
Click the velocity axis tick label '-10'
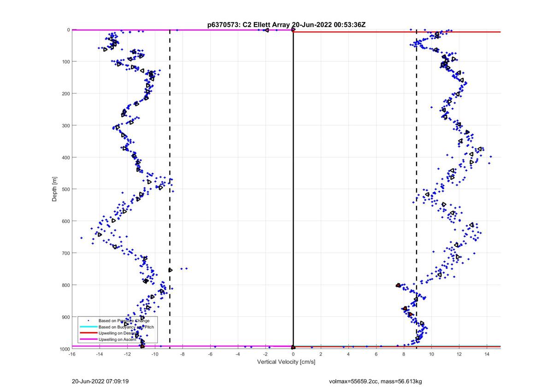pos(155,354)
